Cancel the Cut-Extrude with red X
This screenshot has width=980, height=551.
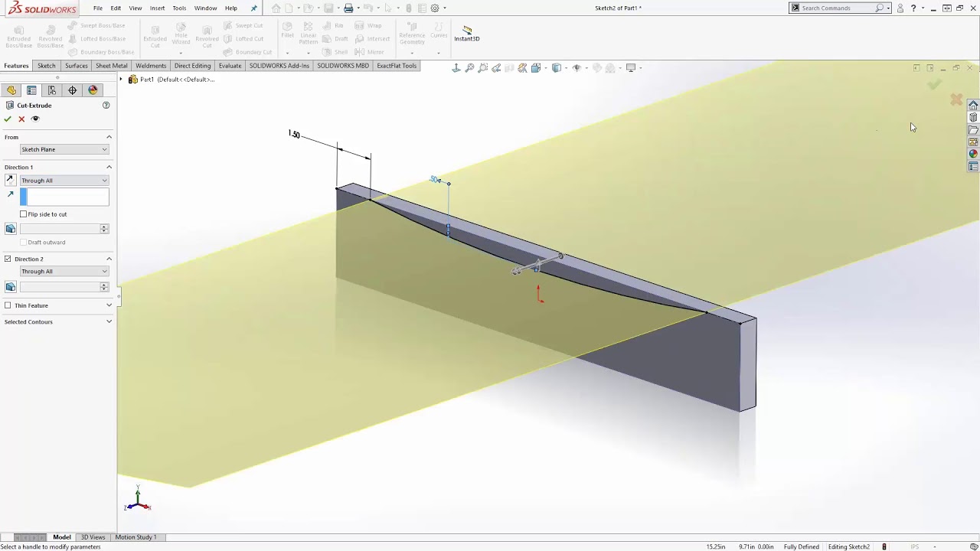21,119
